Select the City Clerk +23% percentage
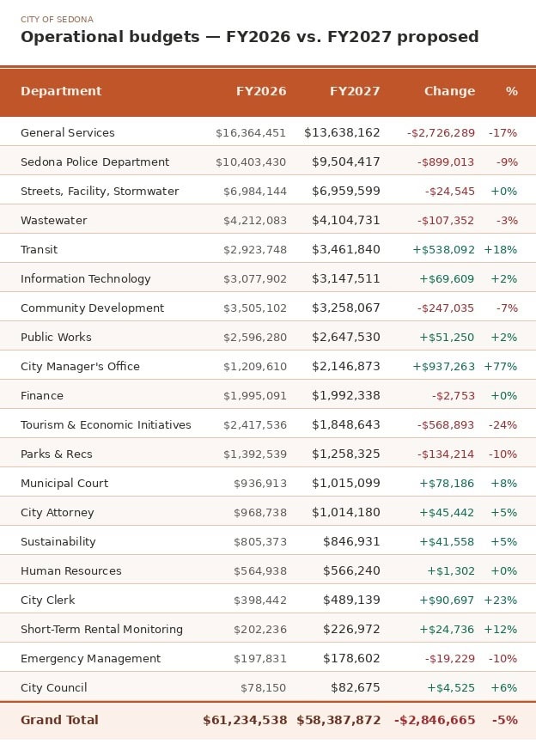Screen dimensions: 536x756 501,601
